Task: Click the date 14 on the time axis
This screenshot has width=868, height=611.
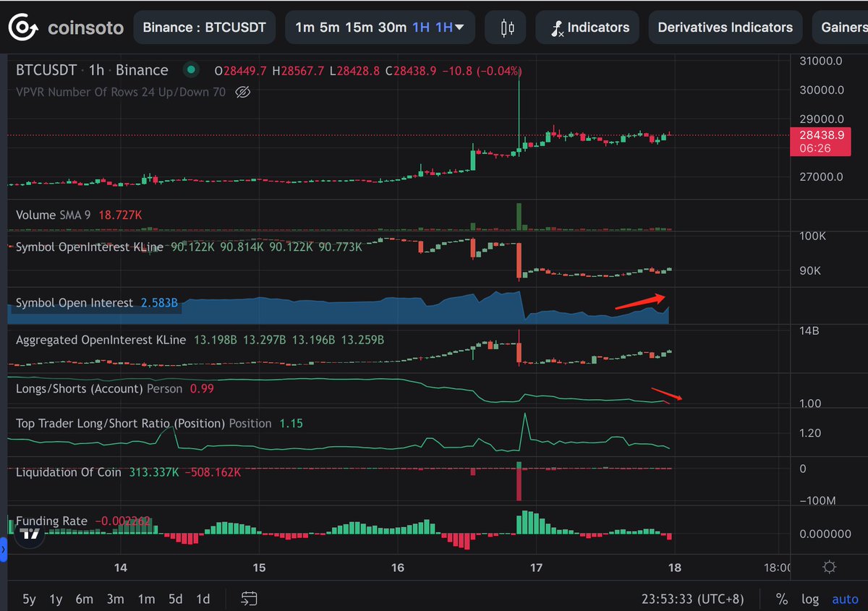Action: point(121,568)
